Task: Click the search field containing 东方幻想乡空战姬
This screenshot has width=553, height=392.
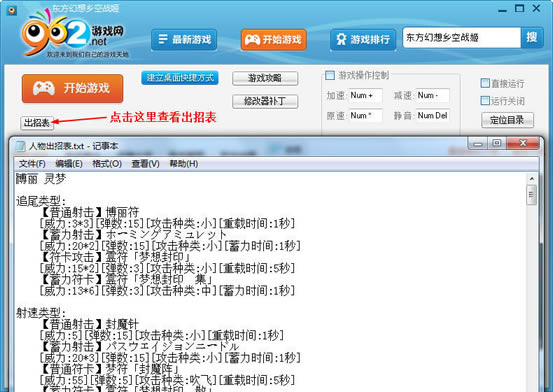Action: click(x=462, y=37)
